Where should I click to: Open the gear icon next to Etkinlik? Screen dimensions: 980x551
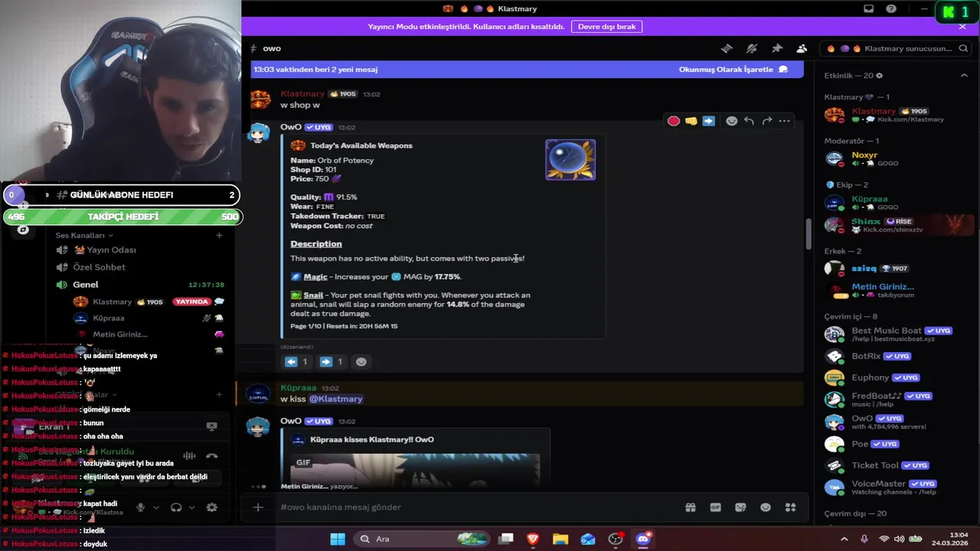coord(879,76)
